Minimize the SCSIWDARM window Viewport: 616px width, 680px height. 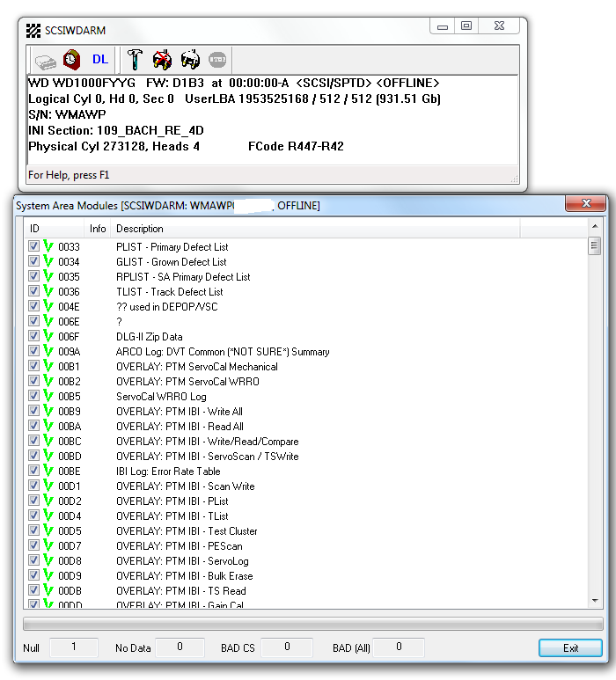tap(443, 26)
